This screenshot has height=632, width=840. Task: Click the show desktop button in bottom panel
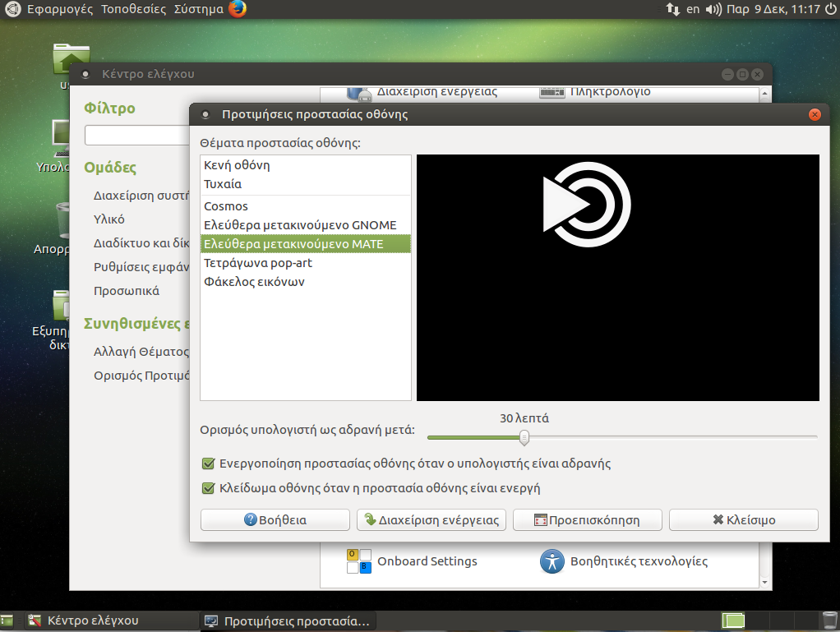point(7,620)
